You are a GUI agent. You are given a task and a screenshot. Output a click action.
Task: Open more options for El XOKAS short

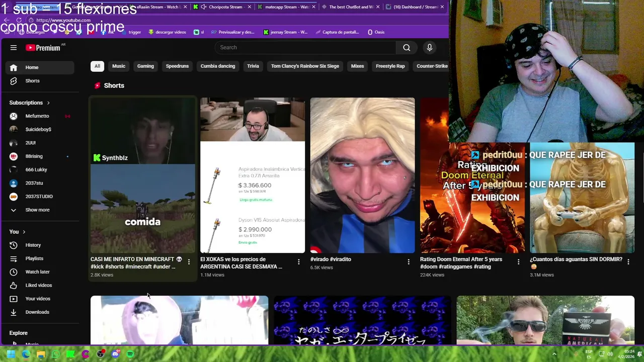(x=298, y=261)
